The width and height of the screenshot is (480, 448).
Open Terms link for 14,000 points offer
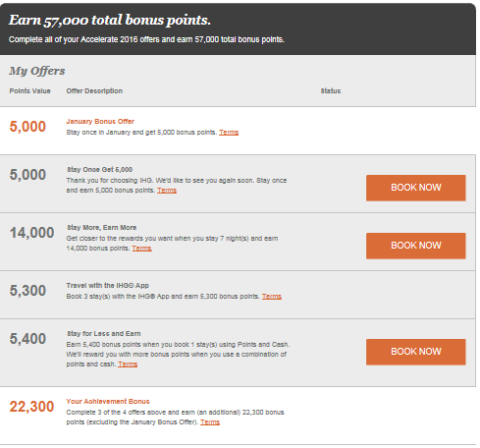[x=141, y=249]
